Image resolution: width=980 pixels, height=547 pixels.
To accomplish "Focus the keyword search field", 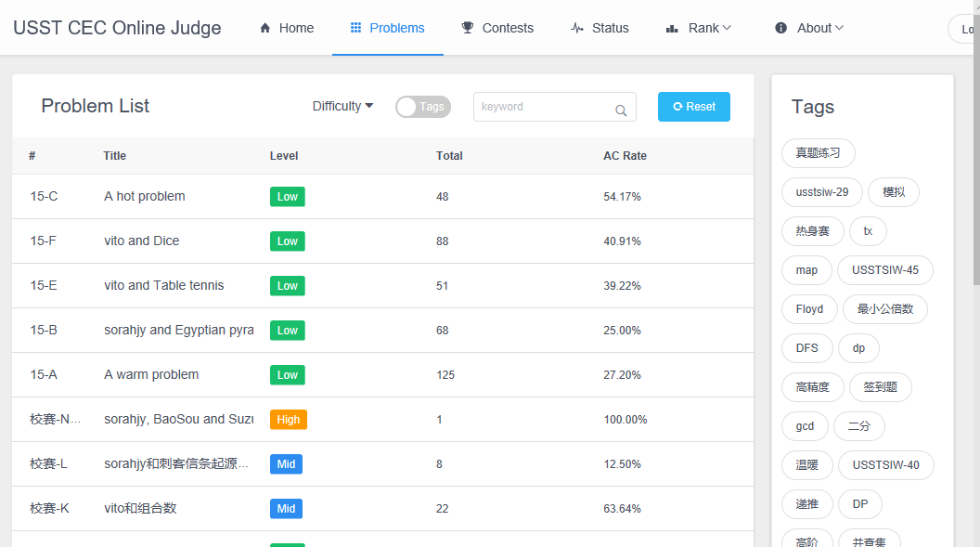I will (x=543, y=107).
